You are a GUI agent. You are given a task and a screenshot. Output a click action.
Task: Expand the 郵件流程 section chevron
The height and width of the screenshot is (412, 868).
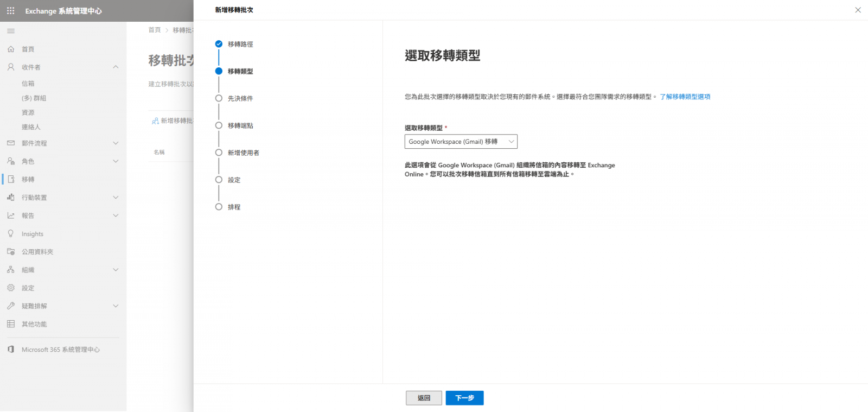116,143
